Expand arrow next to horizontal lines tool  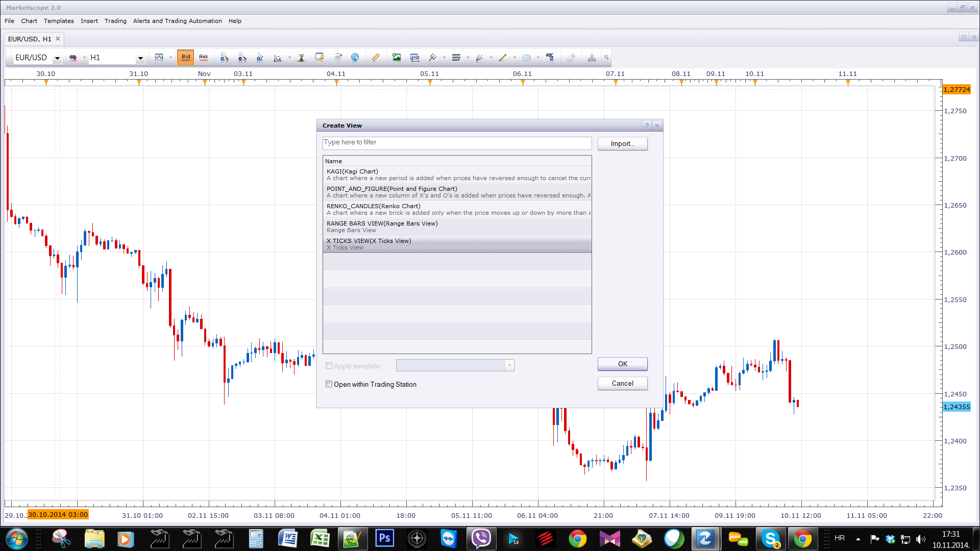(x=468, y=58)
